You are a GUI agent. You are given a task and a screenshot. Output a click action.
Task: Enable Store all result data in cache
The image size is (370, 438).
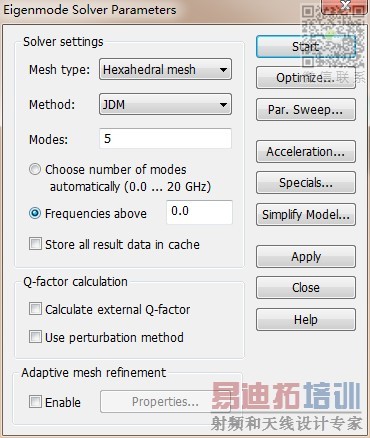35,244
